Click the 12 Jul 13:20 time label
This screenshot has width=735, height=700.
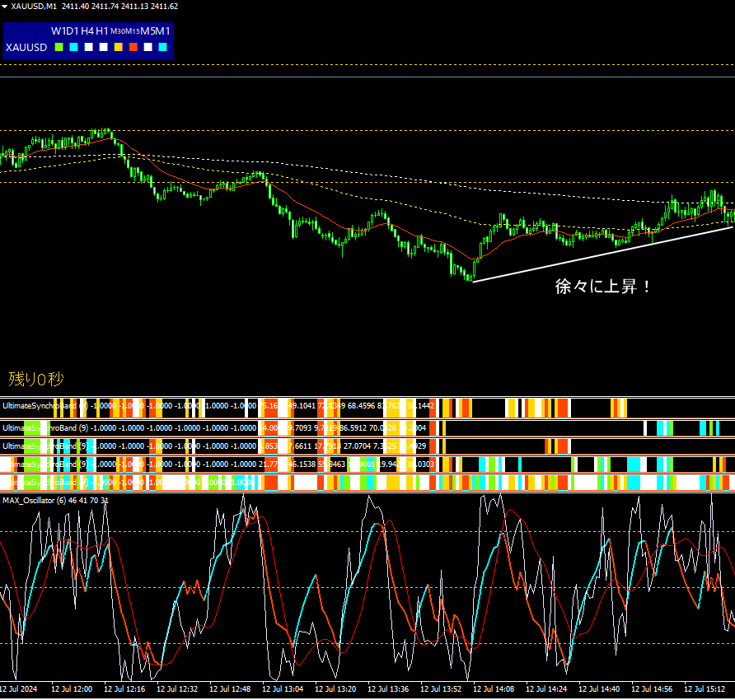pyautogui.click(x=335, y=689)
